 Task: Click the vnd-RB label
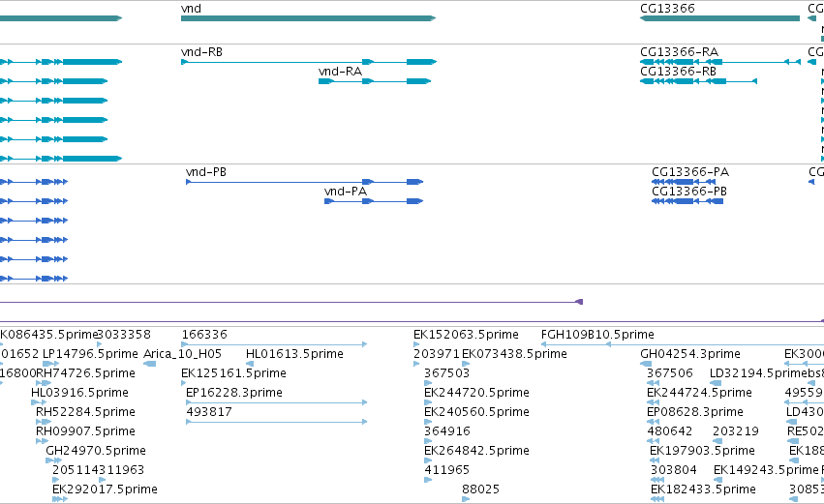(201, 52)
